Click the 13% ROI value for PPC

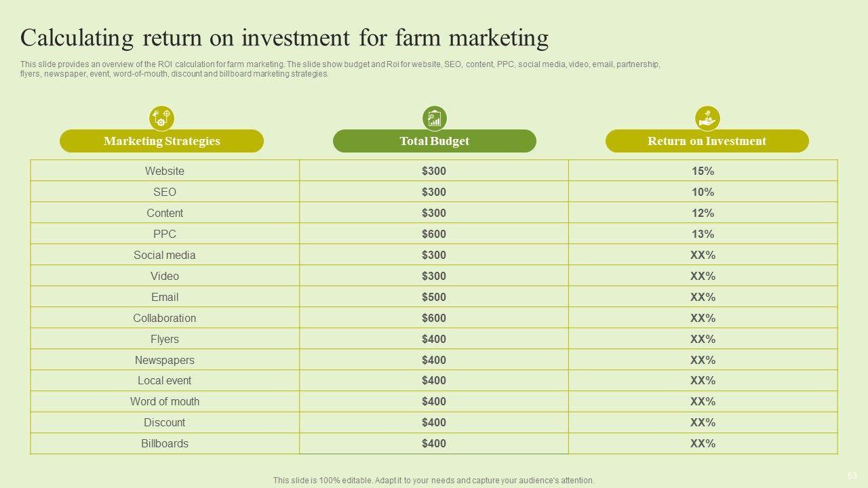(x=703, y=234)
